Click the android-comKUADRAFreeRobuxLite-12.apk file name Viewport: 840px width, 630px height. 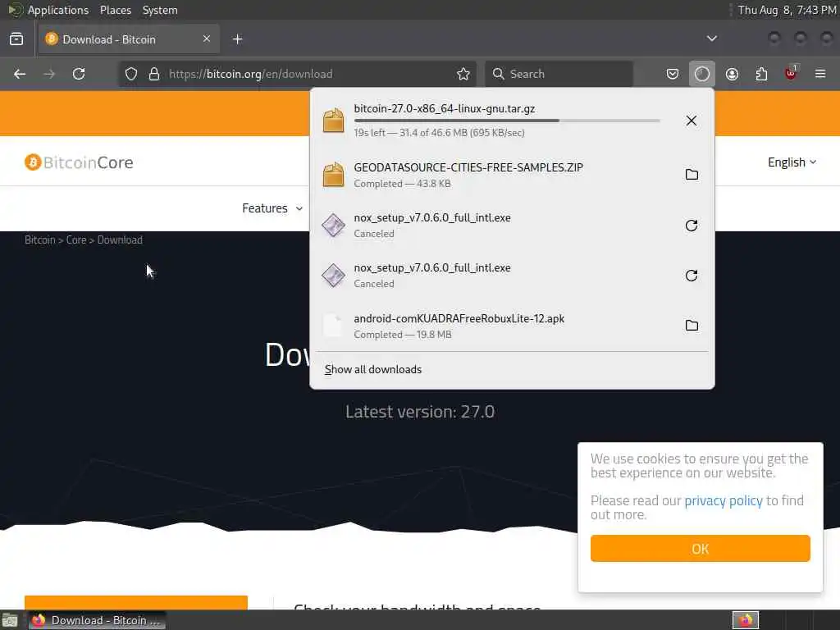pyautogui.click(x=459, y=319)
